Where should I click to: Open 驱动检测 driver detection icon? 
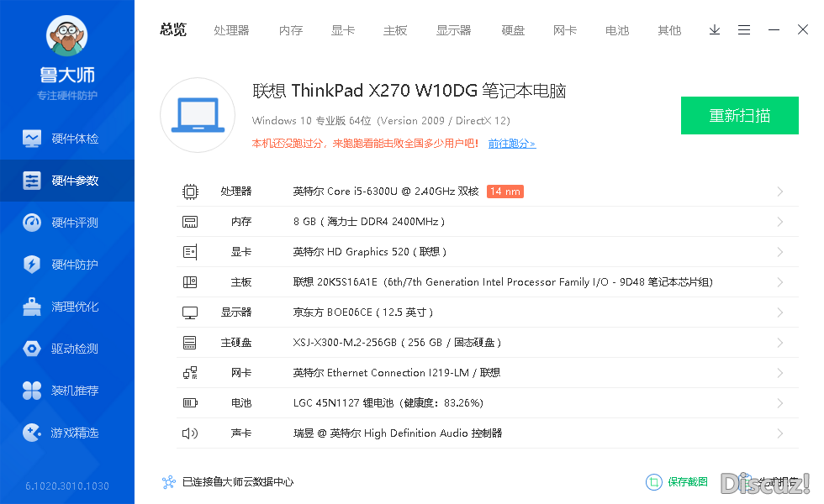pyautogui.click(x=32, y=349)
